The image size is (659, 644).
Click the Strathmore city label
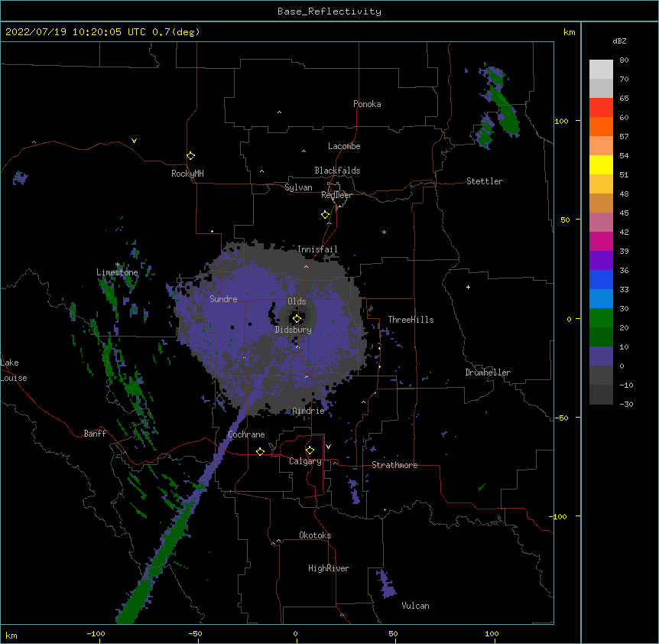(x=394, y=465)
